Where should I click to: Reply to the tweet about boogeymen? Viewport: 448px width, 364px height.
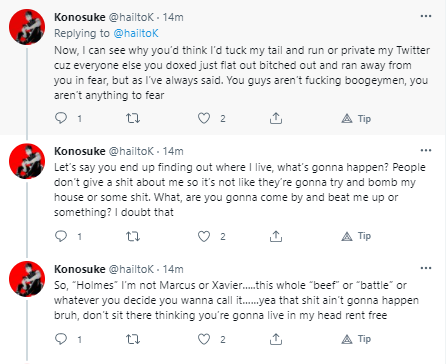coord(61,118)
